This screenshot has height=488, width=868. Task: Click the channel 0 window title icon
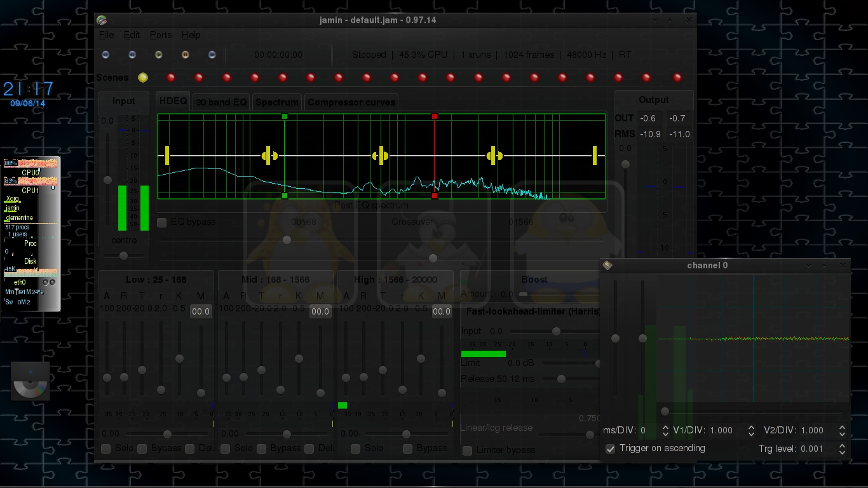coord(607,265)
